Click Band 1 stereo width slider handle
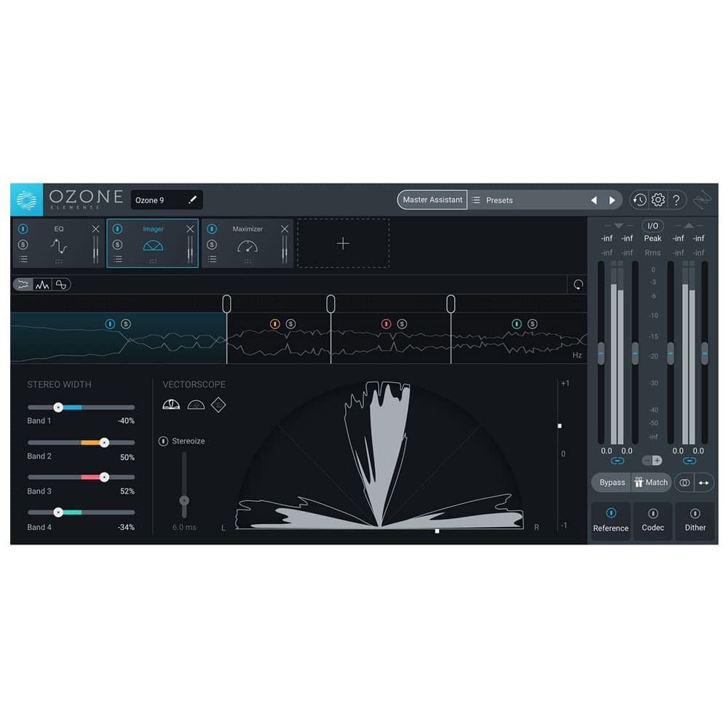This screenshot has height=728, width=728. 58,407
